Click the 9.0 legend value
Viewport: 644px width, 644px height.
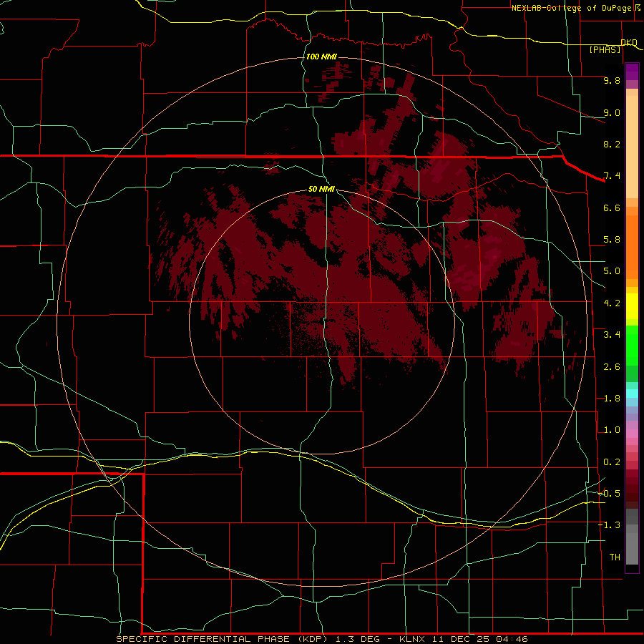pos(612,112)
